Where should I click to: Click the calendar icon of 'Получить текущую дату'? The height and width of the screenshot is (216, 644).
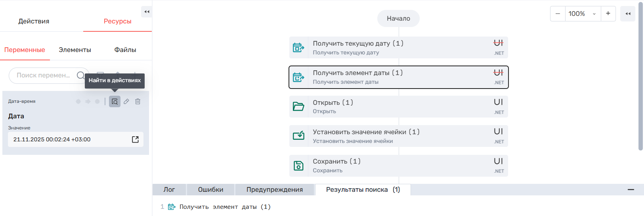[298, 48]
